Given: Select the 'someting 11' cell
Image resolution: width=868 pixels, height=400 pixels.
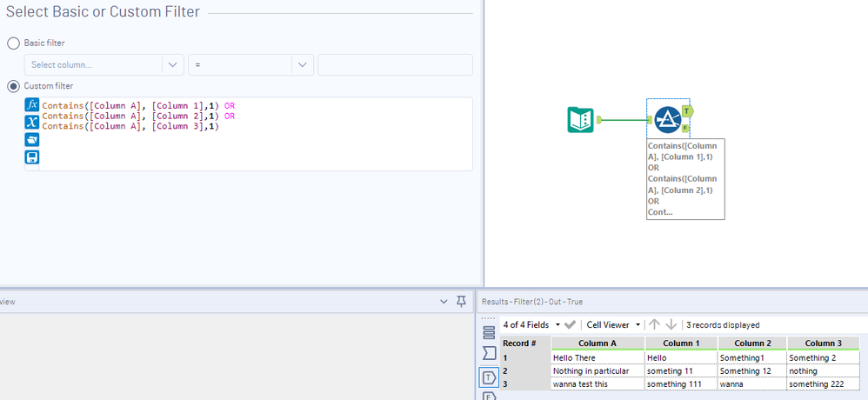Looking at the screenshot, I should (681, 370).
